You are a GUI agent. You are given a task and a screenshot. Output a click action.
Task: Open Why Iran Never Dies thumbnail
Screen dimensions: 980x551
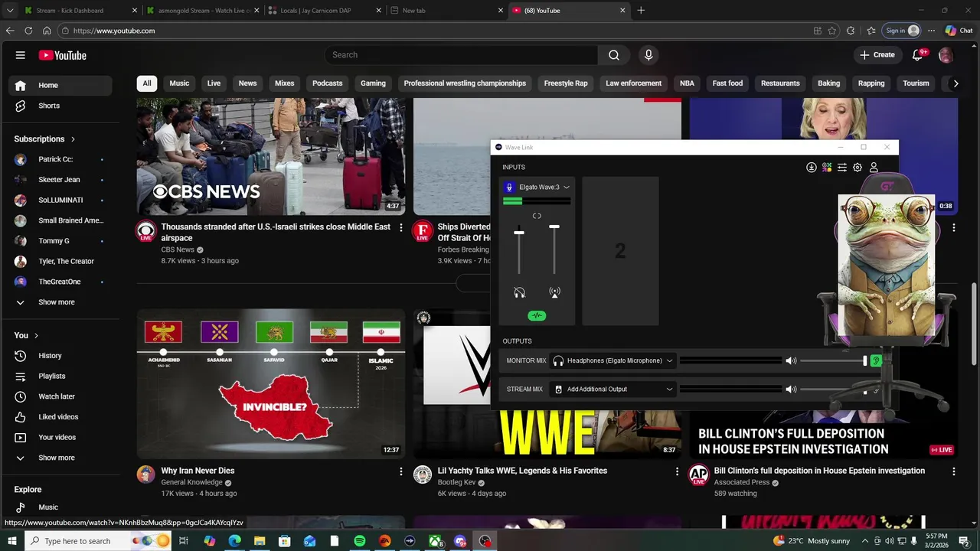(271, 383)
